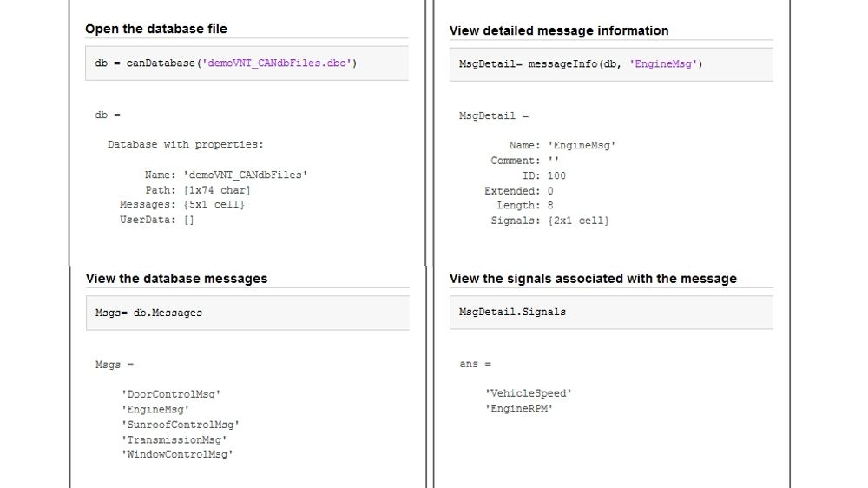Screen dimensions: 868x488
Task: Click 'SunroofControlMsg' in the Msgs list
Action: 180,425
